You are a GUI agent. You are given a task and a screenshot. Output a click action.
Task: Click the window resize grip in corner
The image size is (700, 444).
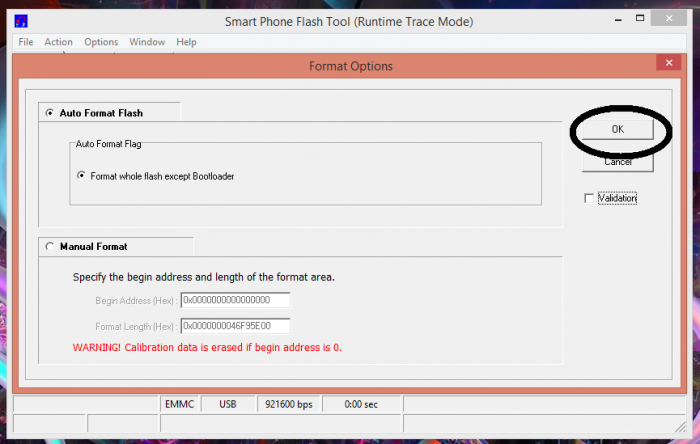point(680,427)
